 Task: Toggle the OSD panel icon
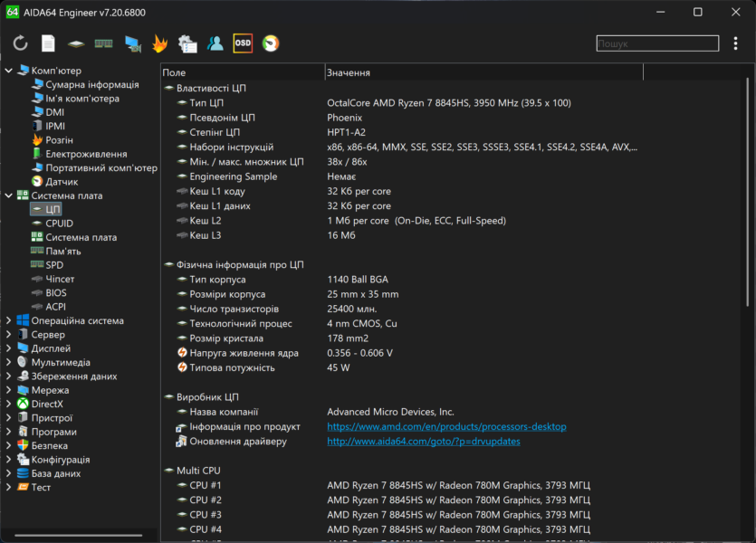point(243,43)
